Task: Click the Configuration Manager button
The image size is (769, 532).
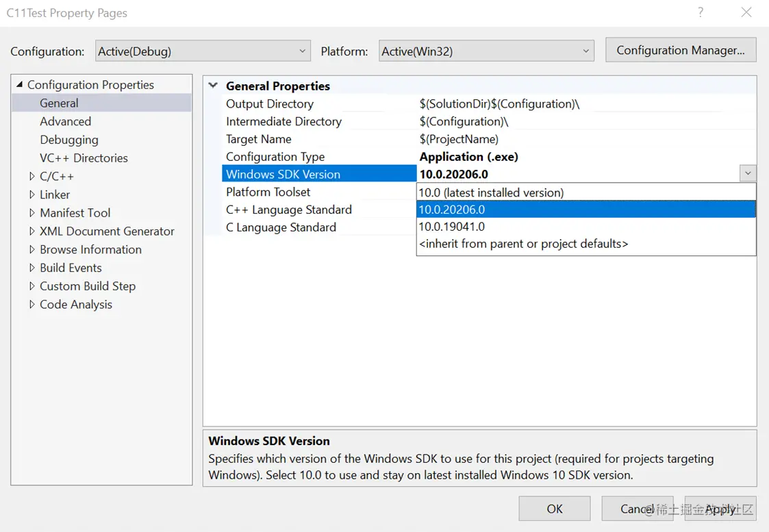Action: (x=680, y=50)
